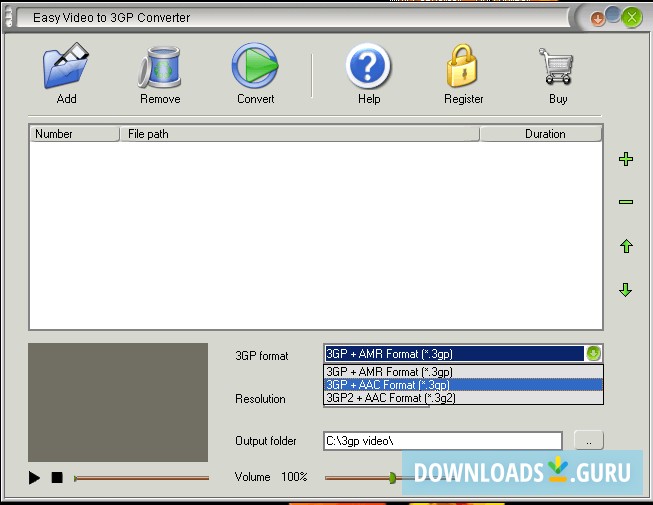Click the Output folder path field
The width and height of the screenshot is (653, 505).
(x=443, y=441)
